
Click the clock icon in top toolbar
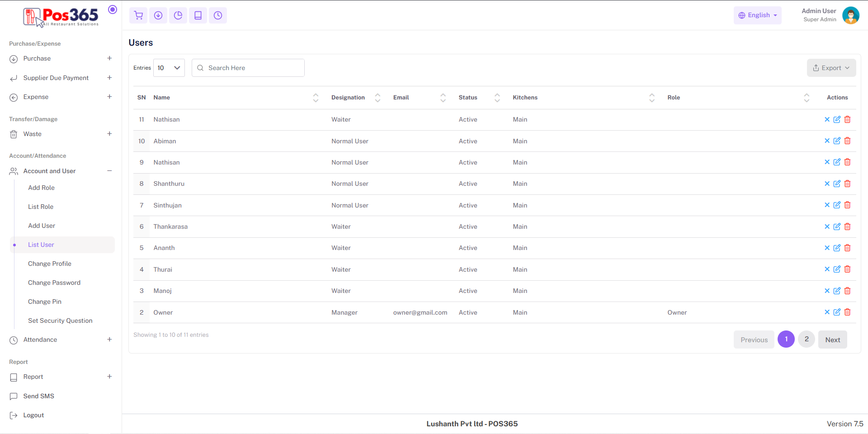[x=218, y=15]
